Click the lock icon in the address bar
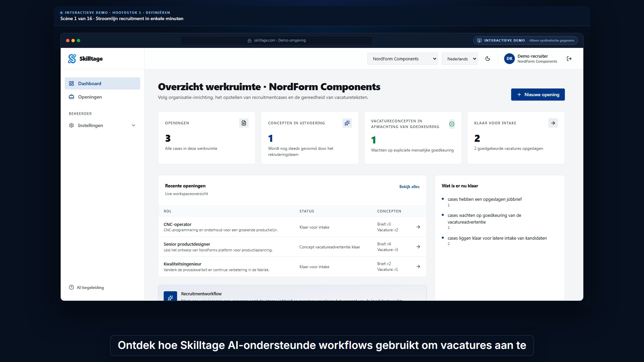644x362 pixels. [x=250, y=41]
